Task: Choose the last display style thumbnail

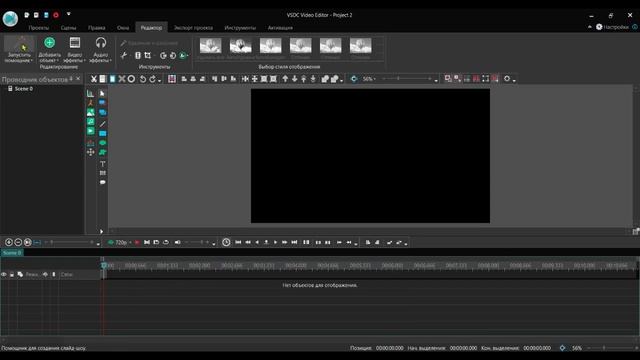Action: 360,46
